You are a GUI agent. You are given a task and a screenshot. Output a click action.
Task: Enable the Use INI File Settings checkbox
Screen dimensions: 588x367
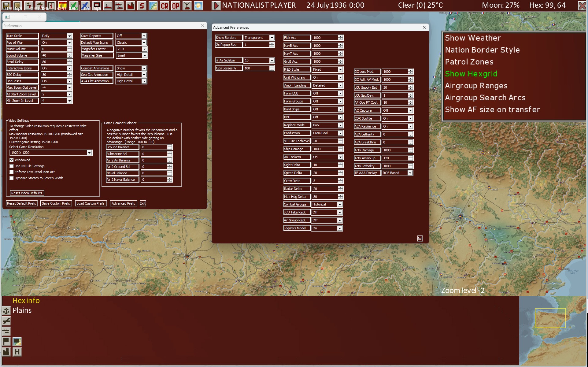point(12,166)
